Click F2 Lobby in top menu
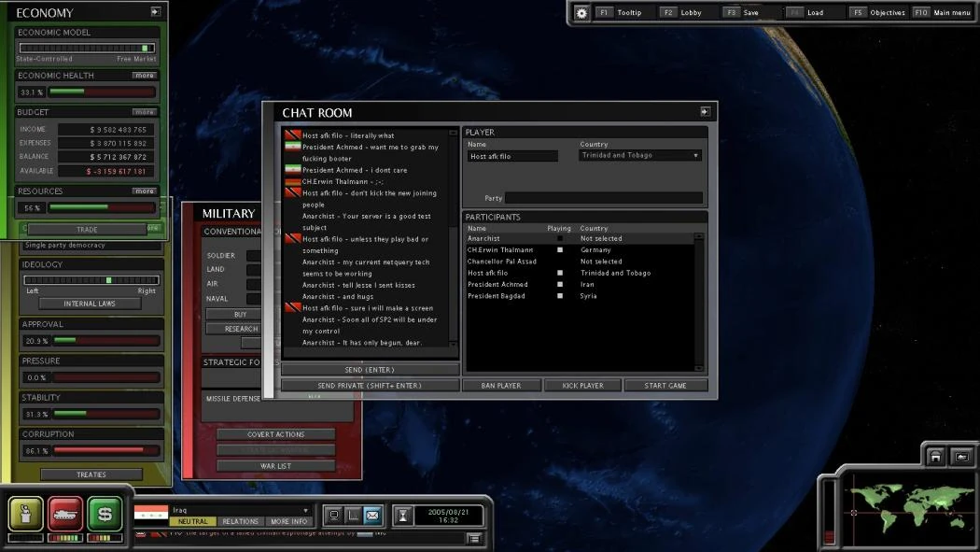The width and height of the screenshot is (980, 552). click(x=682, y=12)
